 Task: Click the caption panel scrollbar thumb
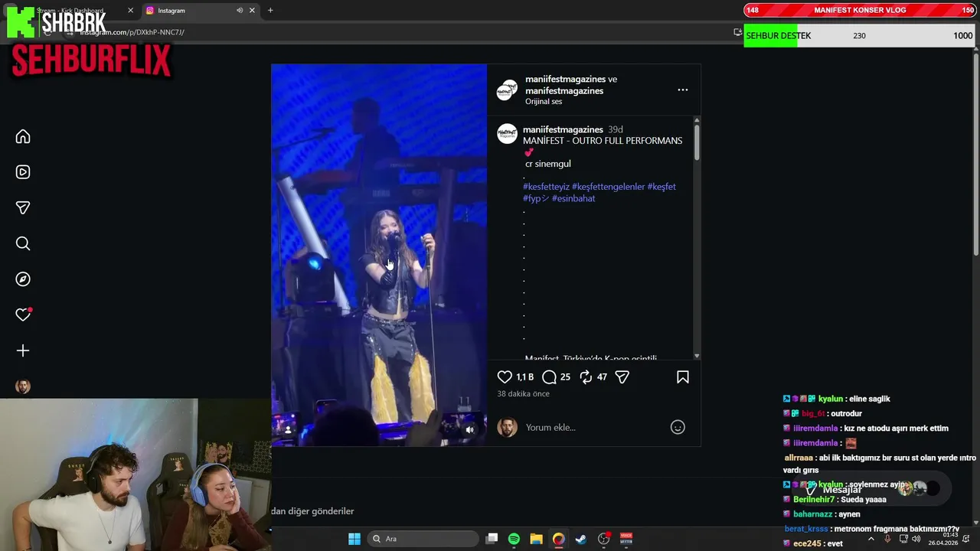coord(697,142)
